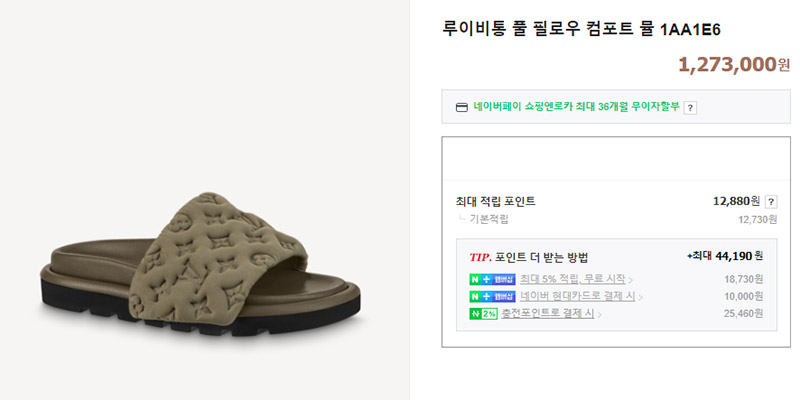Click the N+ 멤버십 badge beside 현대카드
This screenshot has width=800, height=400.
pos(492,296)
